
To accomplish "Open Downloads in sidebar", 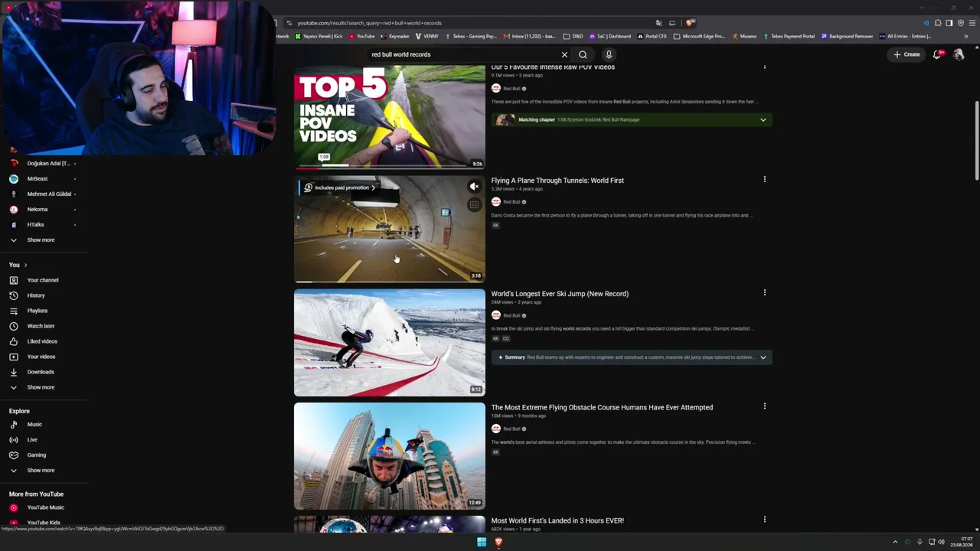I will click(41, 372).
